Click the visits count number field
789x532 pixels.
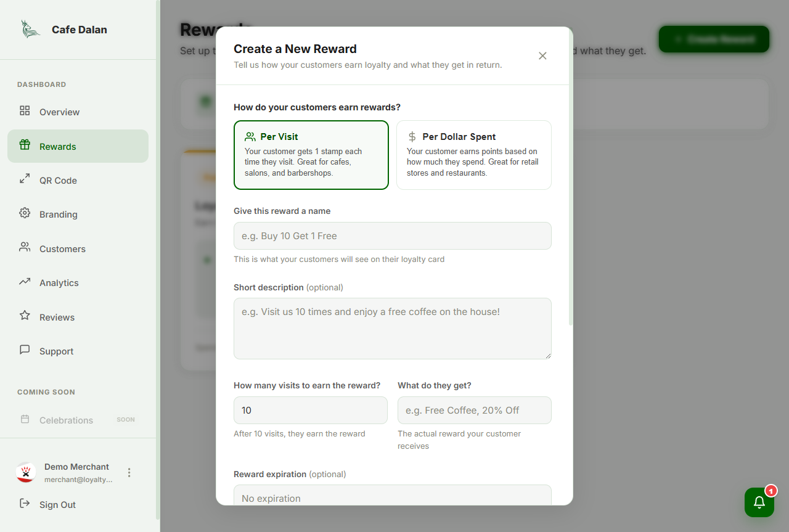(310, 411)
